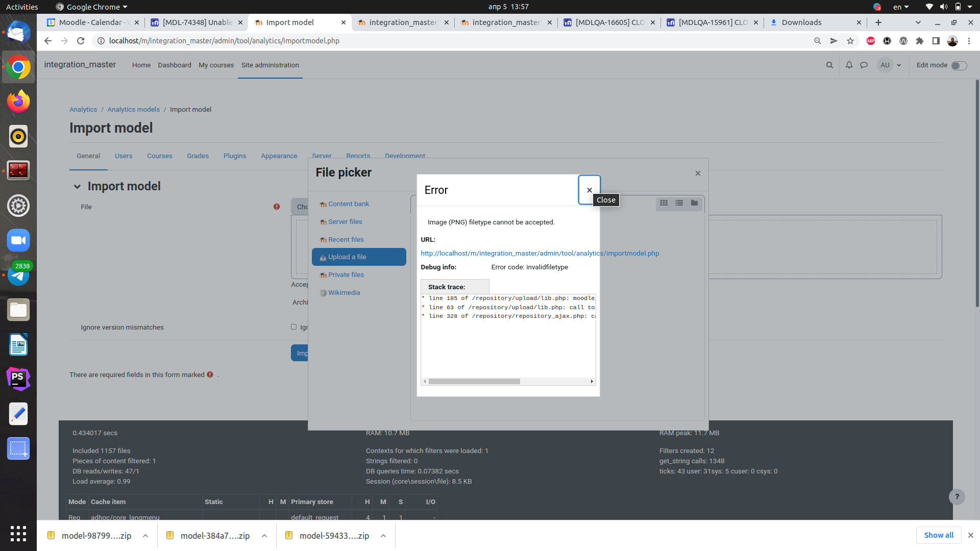980x551 pixels.
Task: Switch file picker to list view
Action: (679, 203)
